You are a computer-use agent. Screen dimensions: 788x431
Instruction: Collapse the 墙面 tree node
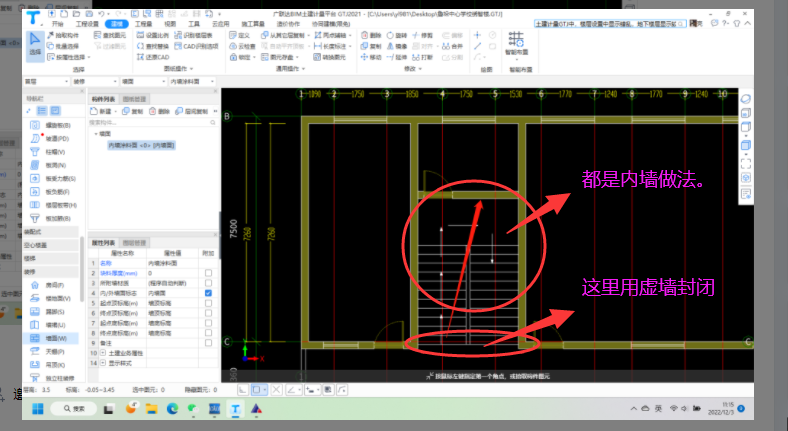(96, 134)
